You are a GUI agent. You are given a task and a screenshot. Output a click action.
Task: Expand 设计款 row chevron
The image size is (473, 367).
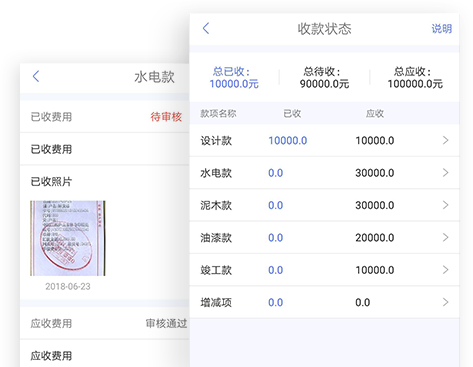(x=446, y=140)
